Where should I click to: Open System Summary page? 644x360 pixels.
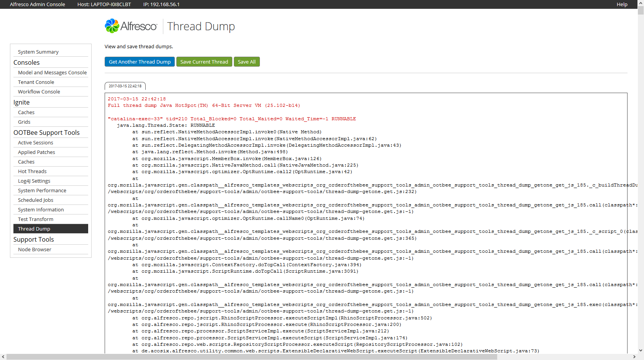click(x=51, y=52)
